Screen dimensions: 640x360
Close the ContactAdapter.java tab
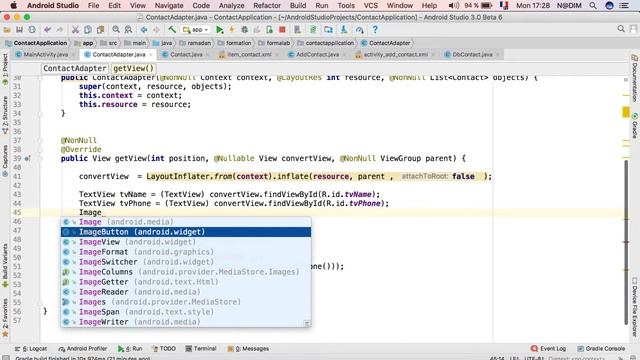[x=151, y=55]
